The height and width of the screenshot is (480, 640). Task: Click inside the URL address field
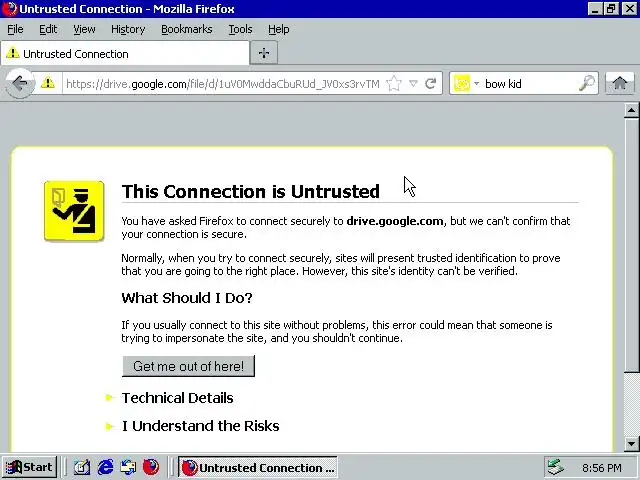click(222, 84)
